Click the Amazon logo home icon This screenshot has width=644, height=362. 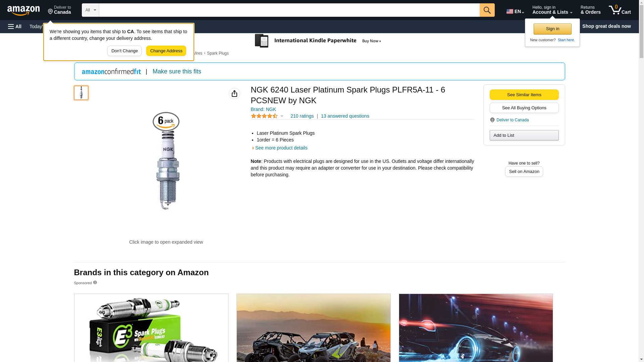23,10
